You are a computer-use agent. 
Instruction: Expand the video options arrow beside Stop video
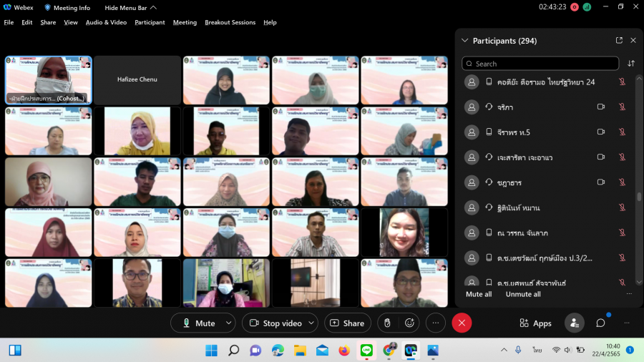311,323
